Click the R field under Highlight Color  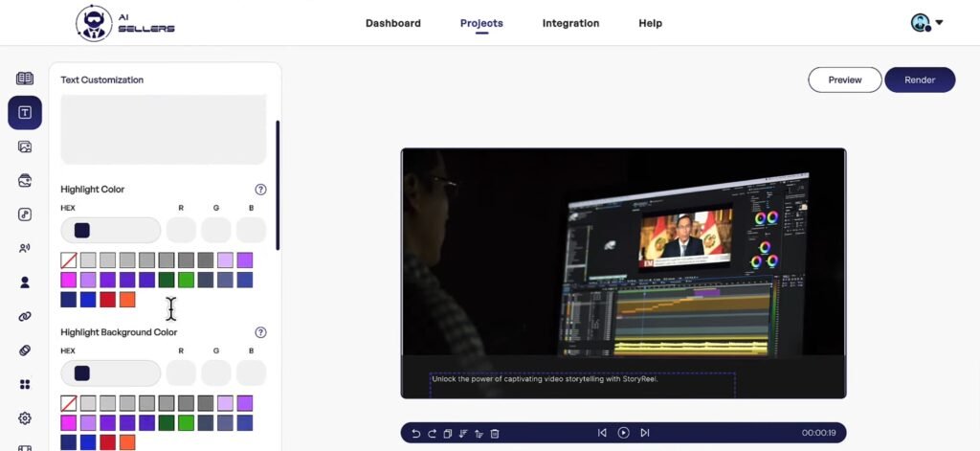point(181,230)
